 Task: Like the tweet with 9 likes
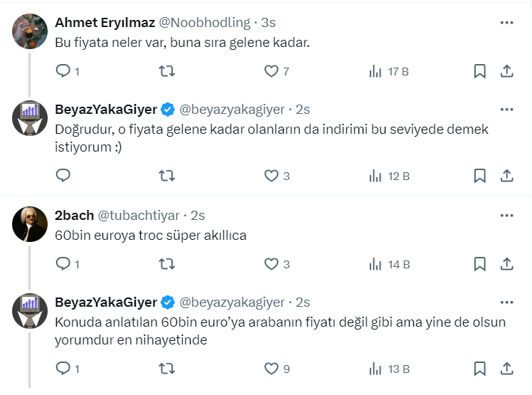(x=271, y=368)
